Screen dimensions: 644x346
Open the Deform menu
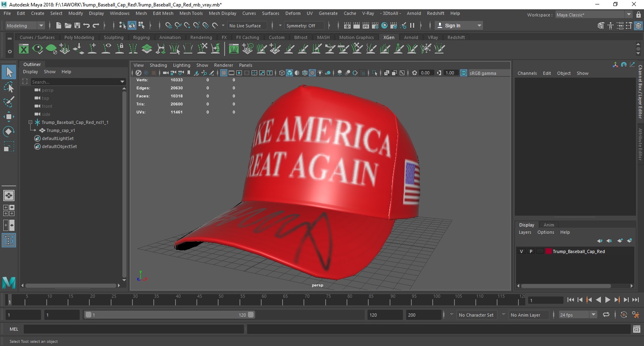(x=293, y=13)
